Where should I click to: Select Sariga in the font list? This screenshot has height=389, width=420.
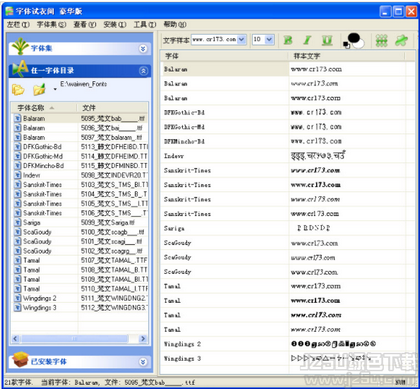click(x=32, y=222)
